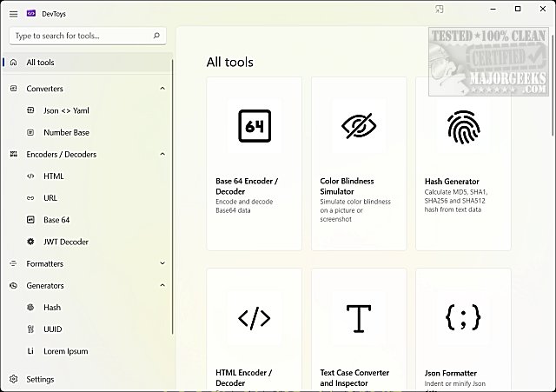This screenshot has width=556, height=392.
Task: Click the compact overlay icon in title bar
Action: pos(440,10)
